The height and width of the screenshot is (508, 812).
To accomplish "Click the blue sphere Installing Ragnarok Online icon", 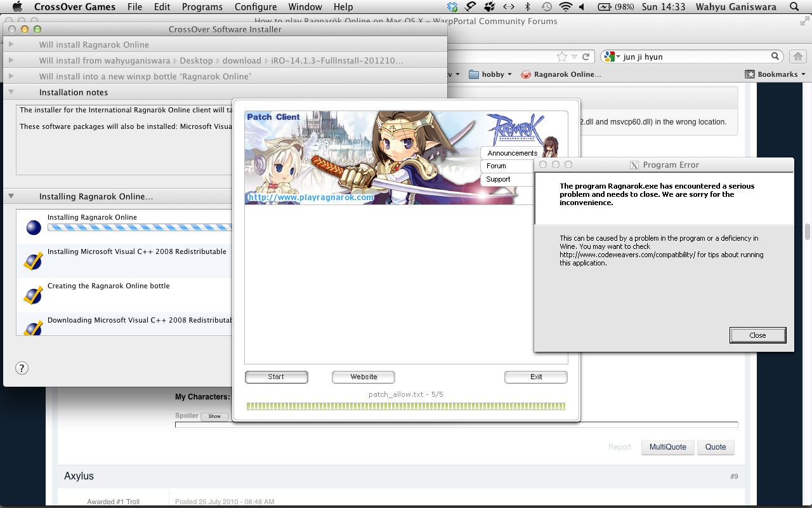I will [33, 227].
